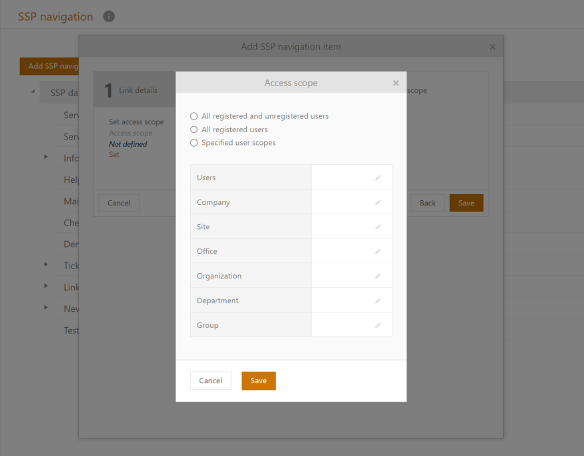584x456 pixels.
Task: Close the Add SSP navigation item dialog
Action: [x=492, y=47]
